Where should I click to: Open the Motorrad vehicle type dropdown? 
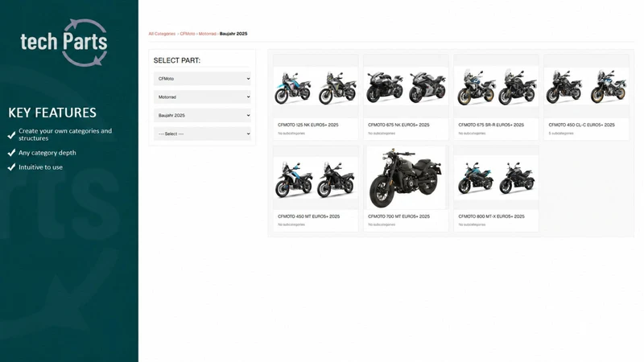pos(202,97)
